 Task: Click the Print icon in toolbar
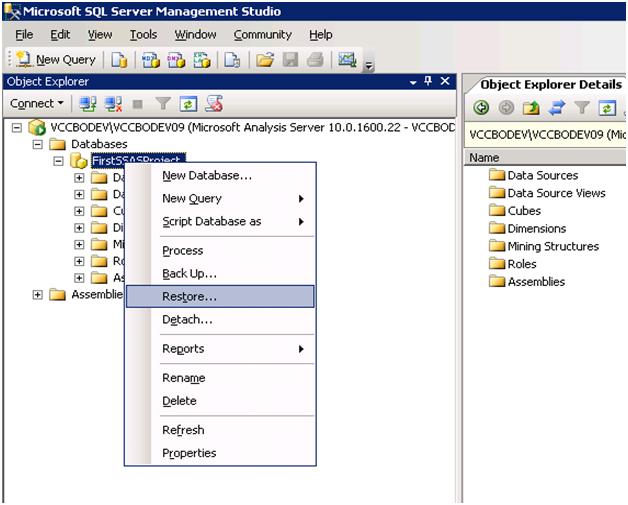pyautogui.click(x=315, y=60)
